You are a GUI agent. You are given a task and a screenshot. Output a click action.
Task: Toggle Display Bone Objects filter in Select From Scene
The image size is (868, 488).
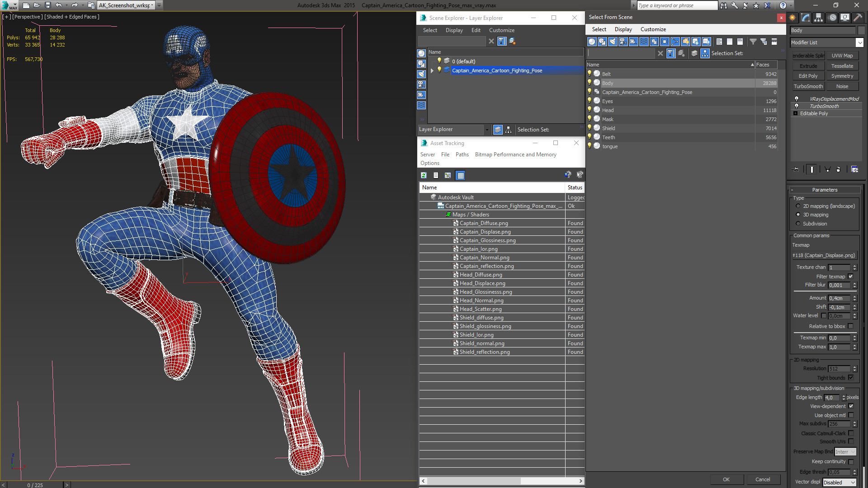[675, 42]
